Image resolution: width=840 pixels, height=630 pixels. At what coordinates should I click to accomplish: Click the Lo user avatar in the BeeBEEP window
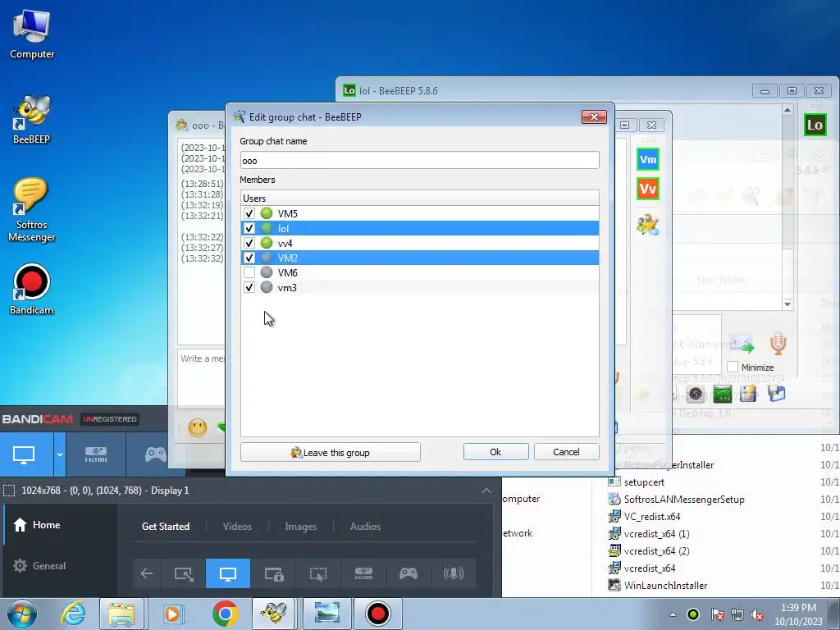(x=815, y=125)
